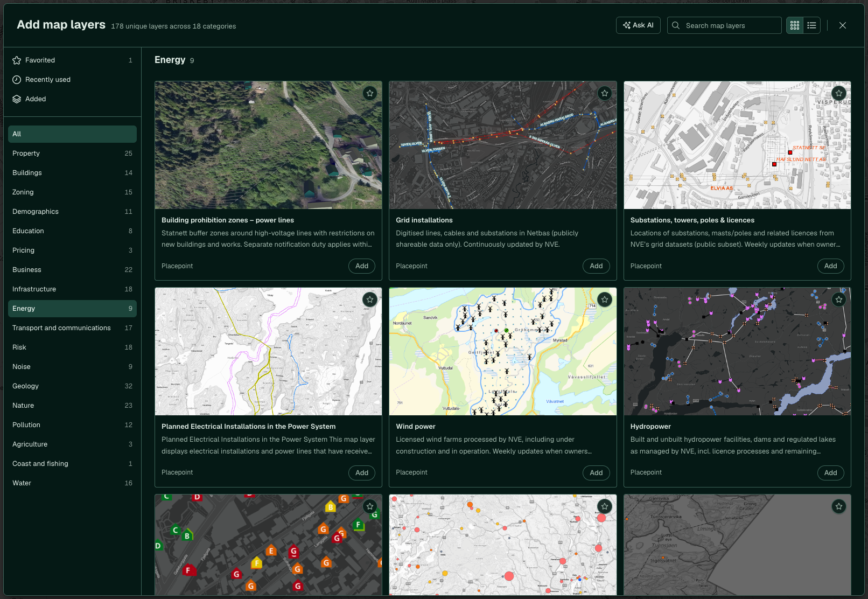Select the Property category
Viewport: 868px width, 599px height.
point(72,154)
